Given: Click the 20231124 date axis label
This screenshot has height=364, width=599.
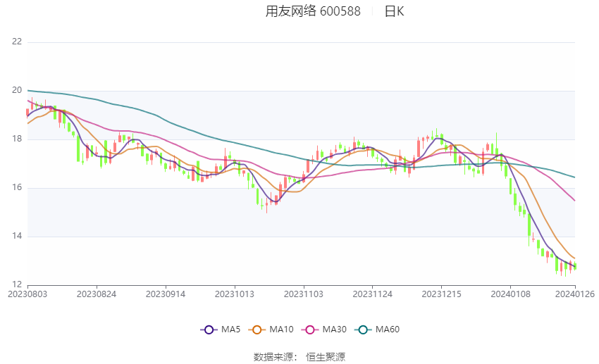Looking at the screenshot, I should point(373,294).
